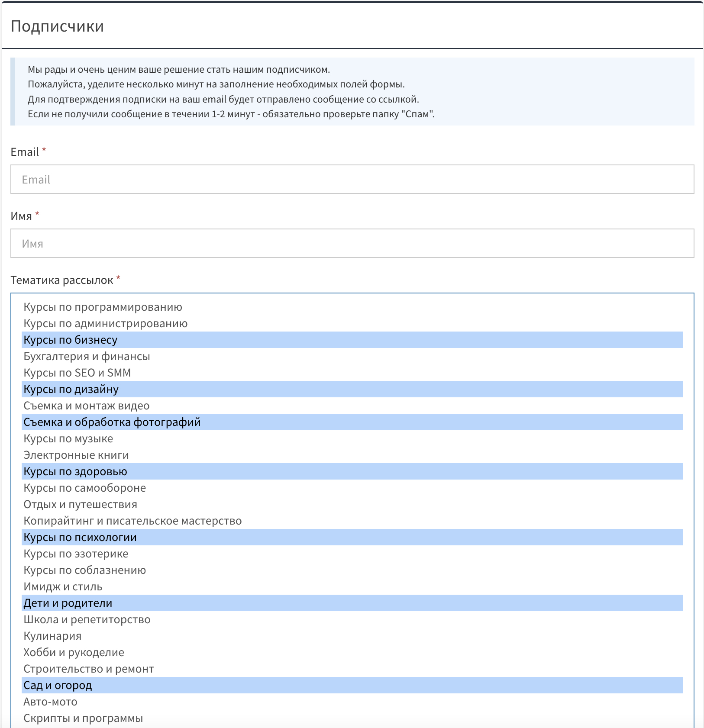Pick Бухгалтерия и финансы from list
Viewport: 704px width, 728px height.
pos(87,356)
